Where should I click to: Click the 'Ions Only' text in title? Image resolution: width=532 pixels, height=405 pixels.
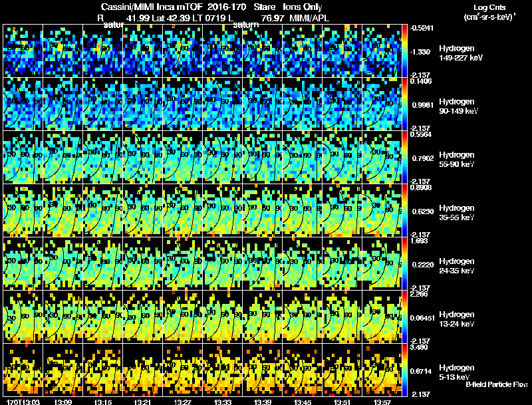click(x=303, y=7)
